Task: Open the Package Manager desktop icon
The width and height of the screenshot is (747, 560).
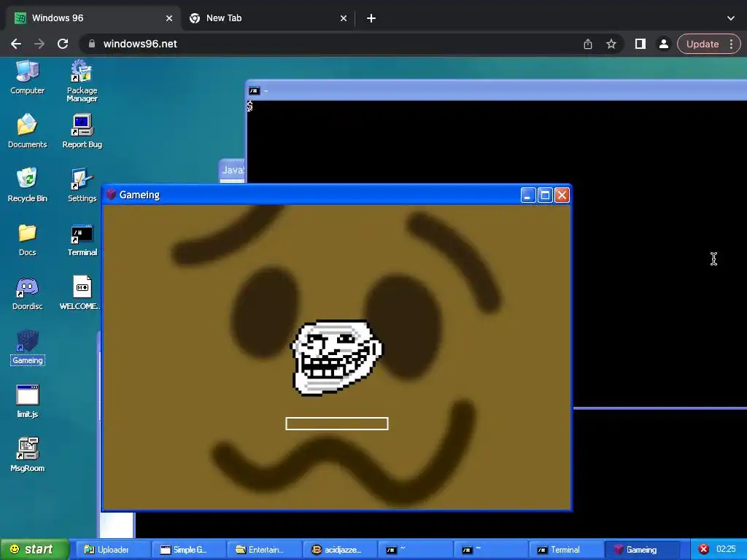Action: pyautogui.click(x=82, y=81)
